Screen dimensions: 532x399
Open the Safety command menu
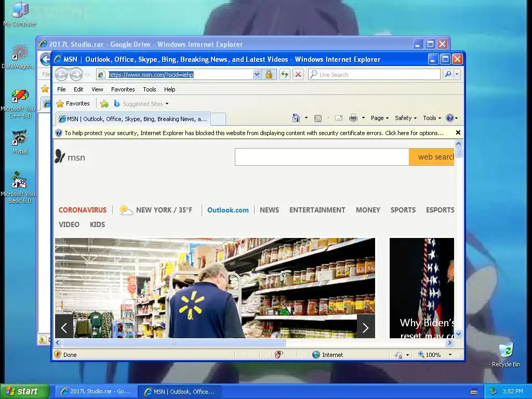pos(405,118)
